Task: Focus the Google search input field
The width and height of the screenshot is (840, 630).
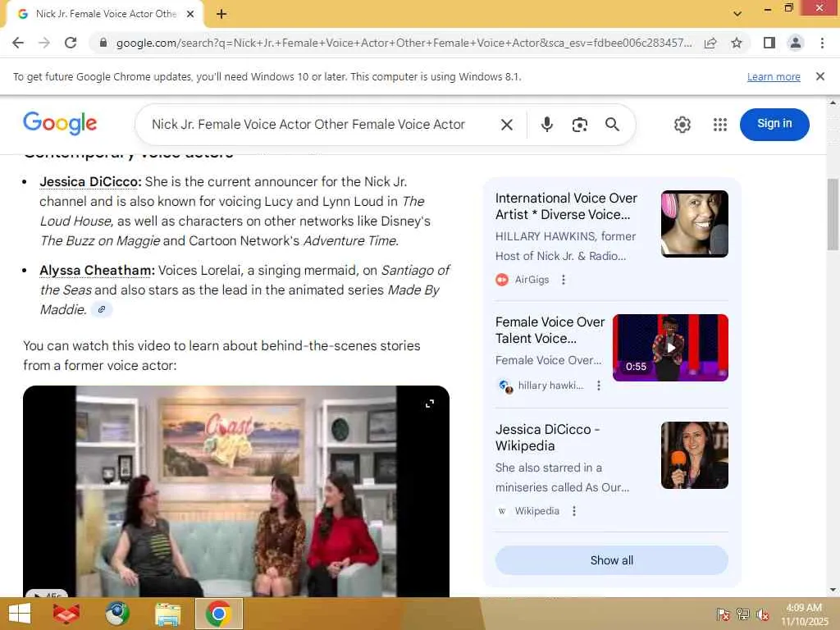Action: coord(308,125)
